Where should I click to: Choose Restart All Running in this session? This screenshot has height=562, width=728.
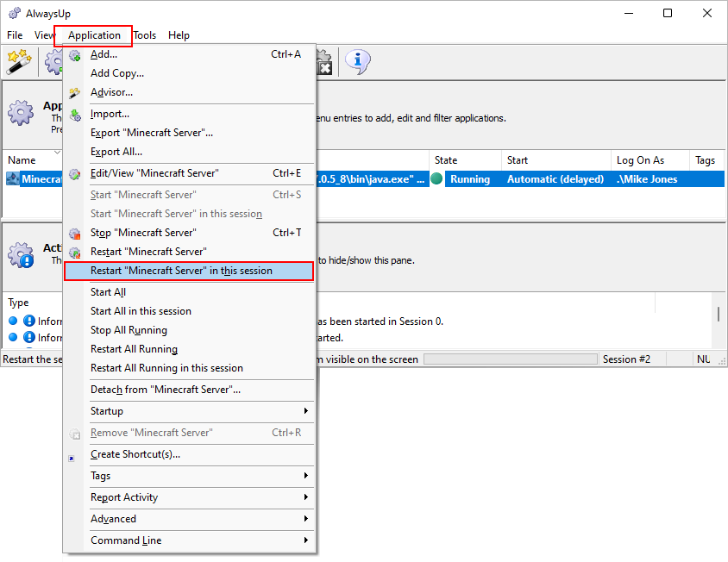point(190,368)
